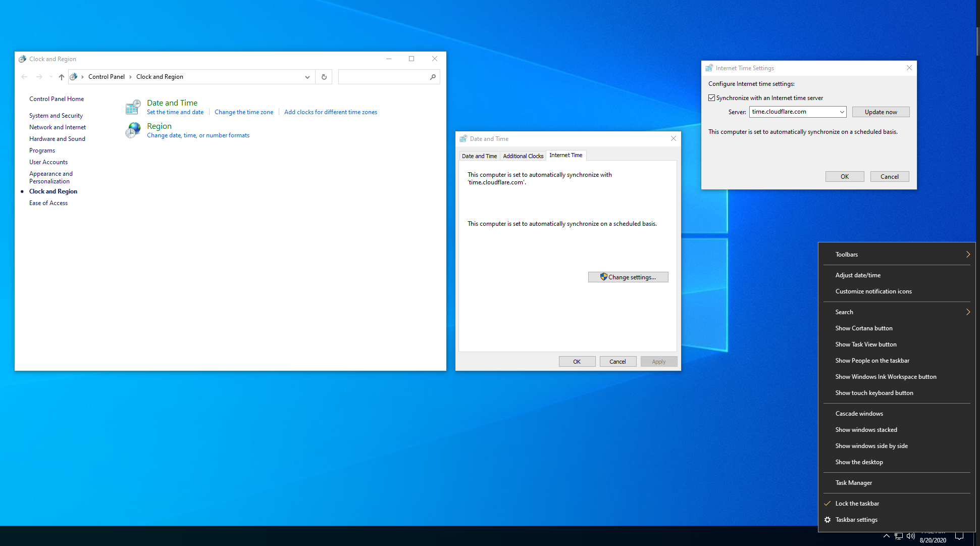
Task: Click the up-arrow navigation icon
Action: click(62, 77)
